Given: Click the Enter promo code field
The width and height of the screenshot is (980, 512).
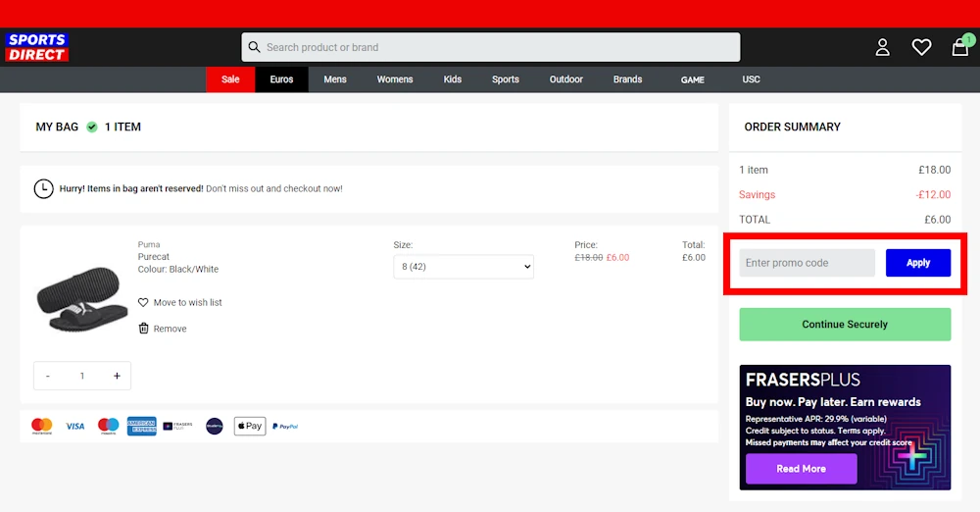Looking at the screenshot, I should point(807,263).
